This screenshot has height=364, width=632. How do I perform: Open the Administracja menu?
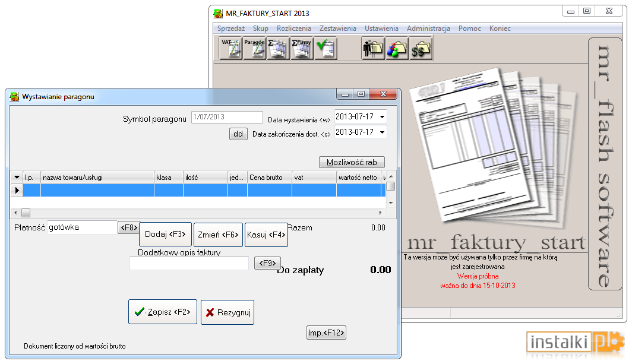(428, 29)
